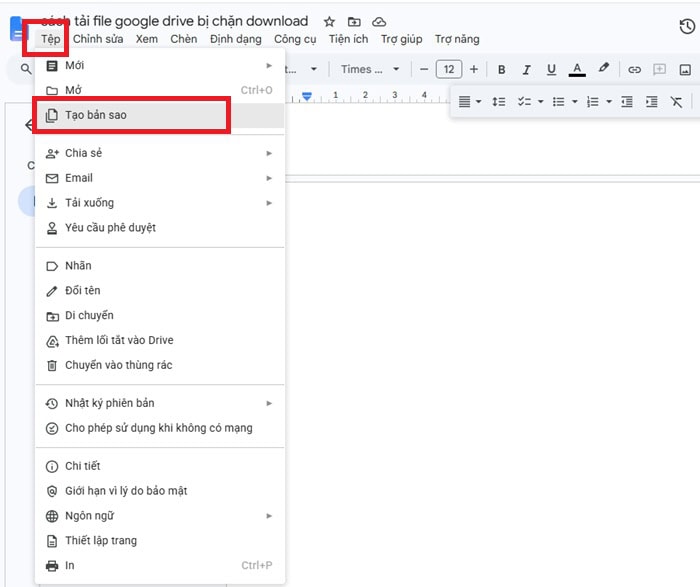Click the checklist icon

[524, 102]
